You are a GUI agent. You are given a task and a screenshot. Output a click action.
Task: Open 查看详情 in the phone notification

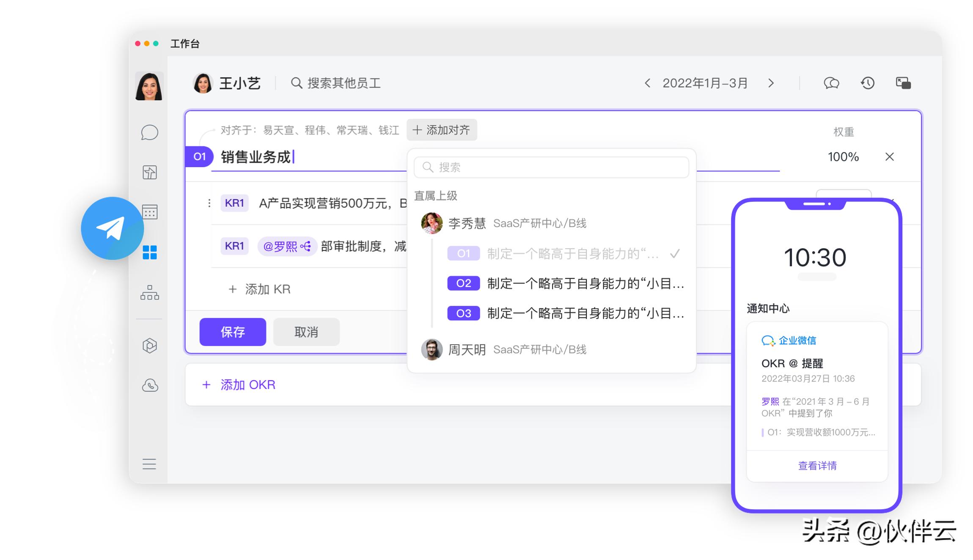[816, 465]
